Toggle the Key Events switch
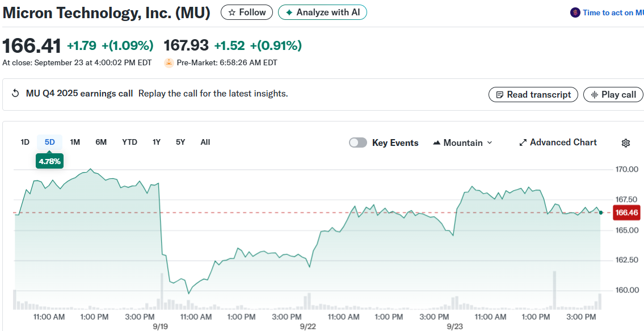 [357, 143]
